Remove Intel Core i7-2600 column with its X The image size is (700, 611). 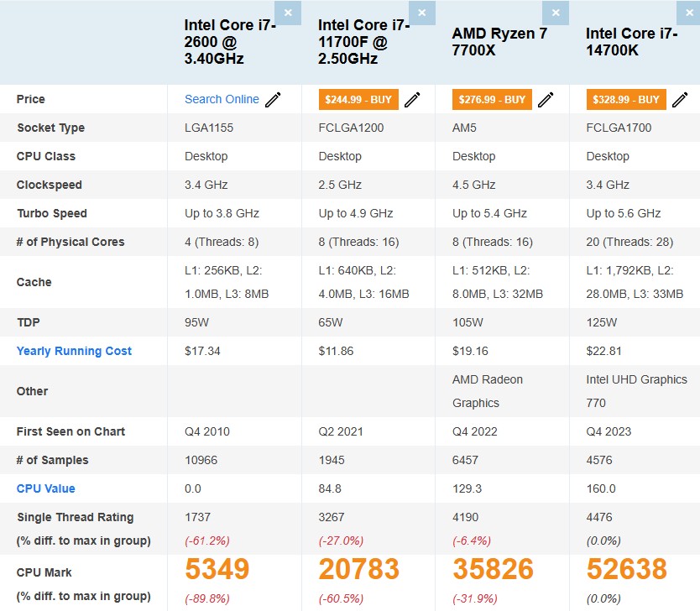pyautogui.click(x=288, y=13)
